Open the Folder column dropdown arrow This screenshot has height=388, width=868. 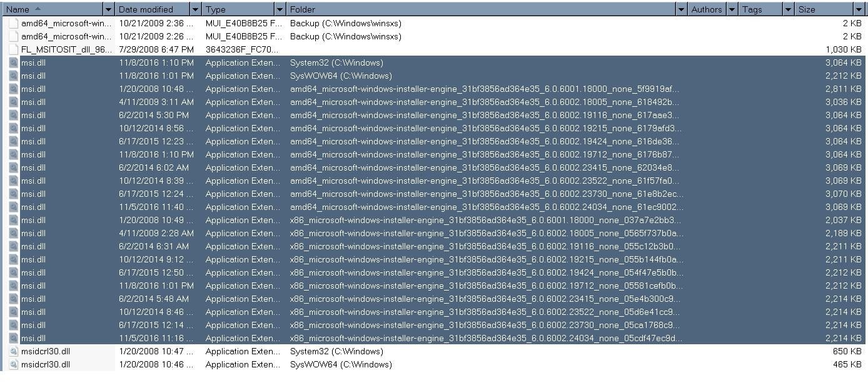pyautogui.click(x=681, y=9)
